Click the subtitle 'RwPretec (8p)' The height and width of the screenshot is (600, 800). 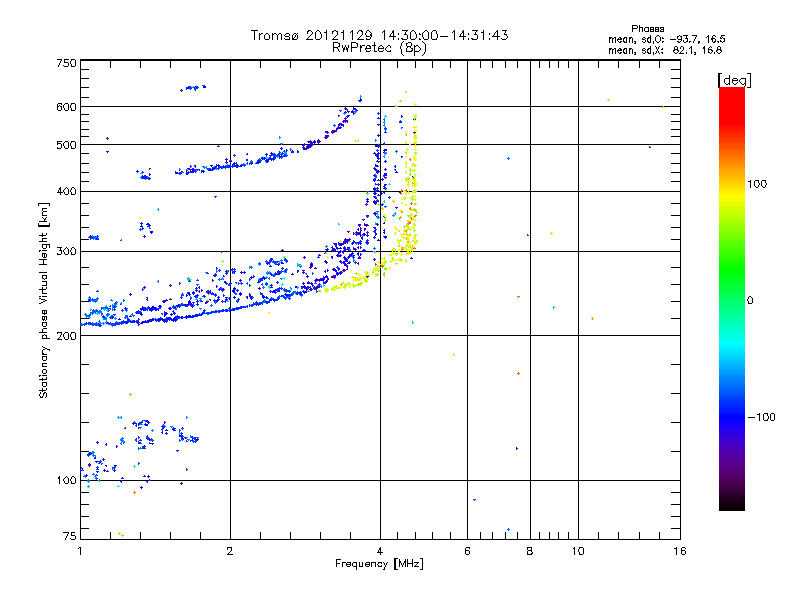[x=379, y=48]
